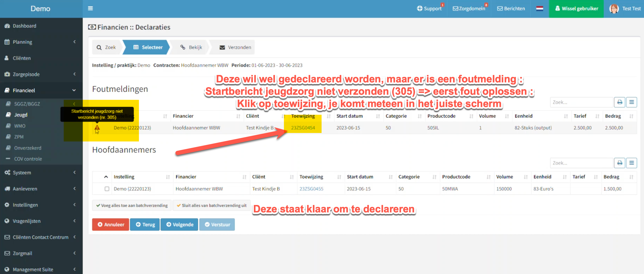Toggle the hamburger sidebar menu
Screen dimensions: 644x274
pos(90,8)
